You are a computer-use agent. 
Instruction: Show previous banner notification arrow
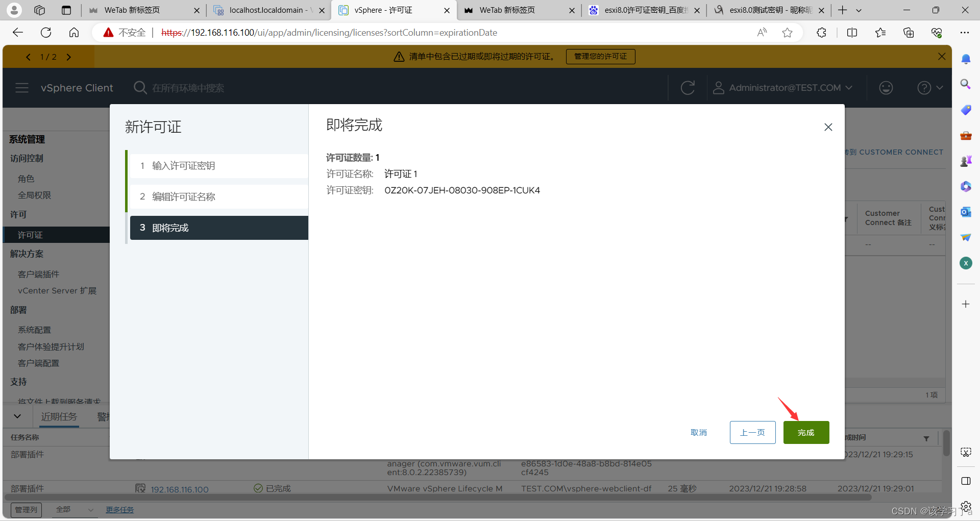click(28, 57)
